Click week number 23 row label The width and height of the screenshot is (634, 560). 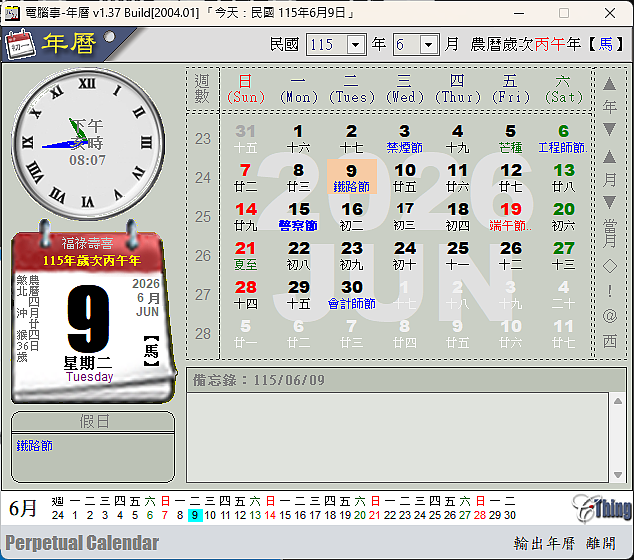click(203, 139)
